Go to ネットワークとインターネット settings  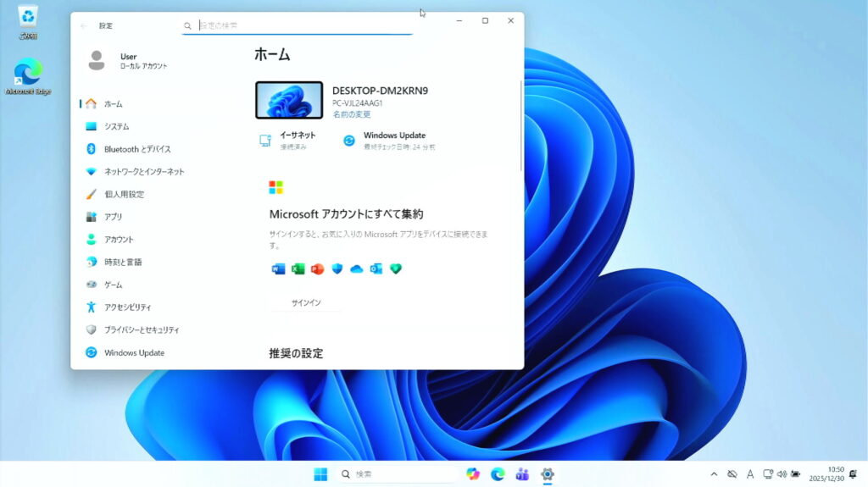tap(143, 171)
